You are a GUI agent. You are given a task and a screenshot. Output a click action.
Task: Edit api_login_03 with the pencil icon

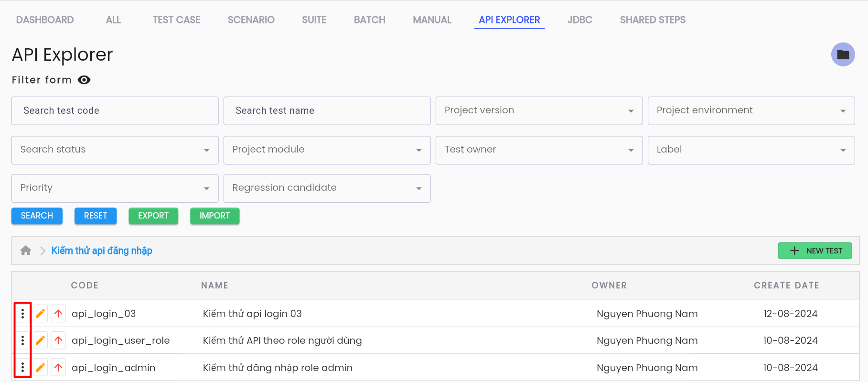tap(41, 314)
